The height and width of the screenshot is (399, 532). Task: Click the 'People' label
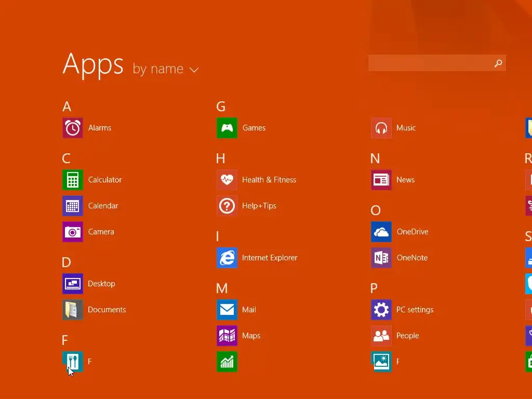coord(408,336)
